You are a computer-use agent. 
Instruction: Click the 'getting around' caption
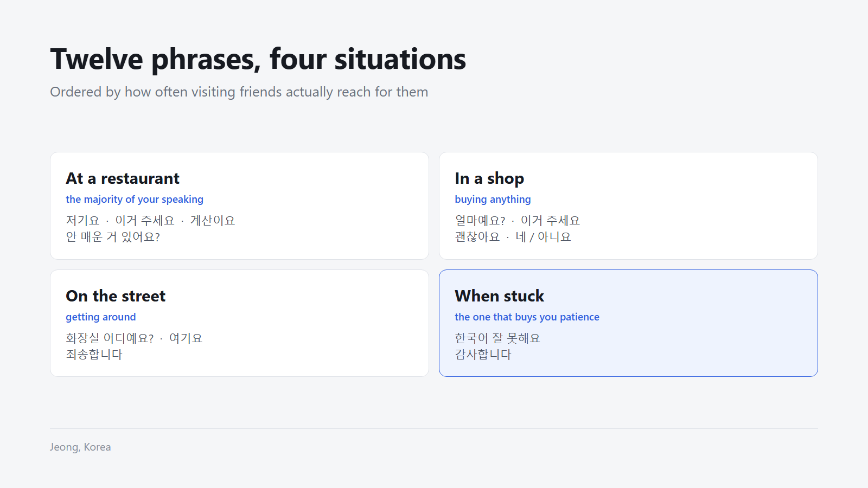[x=101, y=317]
